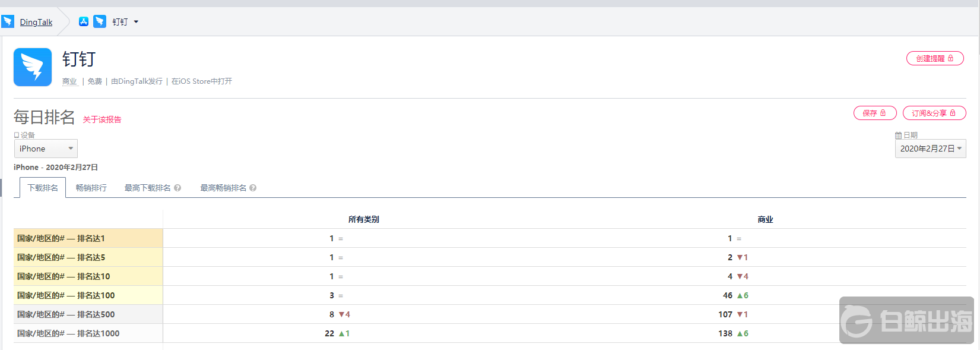Open the 关于该报告 link
The image size is (980, 350).
(102, 119)
